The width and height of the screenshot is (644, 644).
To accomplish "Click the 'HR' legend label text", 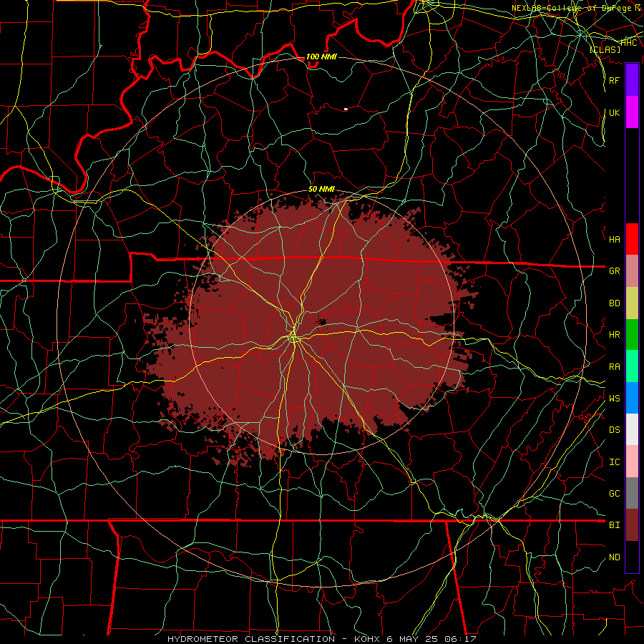I will coord(614,335).
